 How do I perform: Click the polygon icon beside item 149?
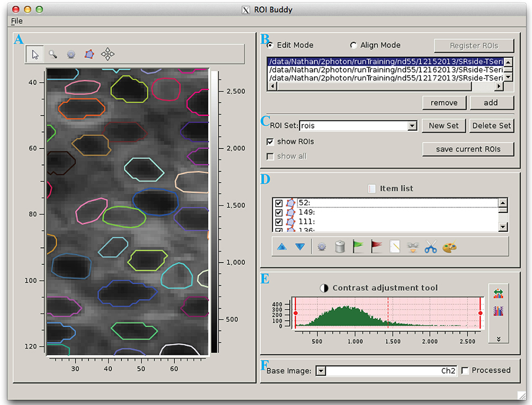click(290, 212)
